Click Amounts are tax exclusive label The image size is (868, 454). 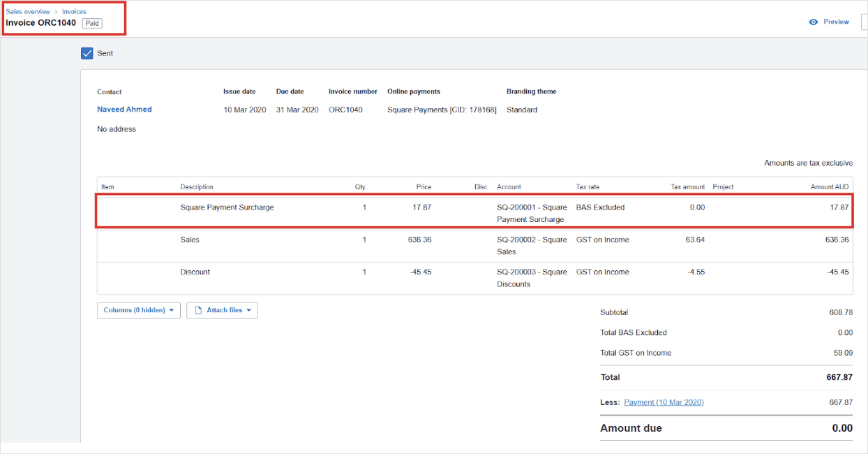[808, 163]
